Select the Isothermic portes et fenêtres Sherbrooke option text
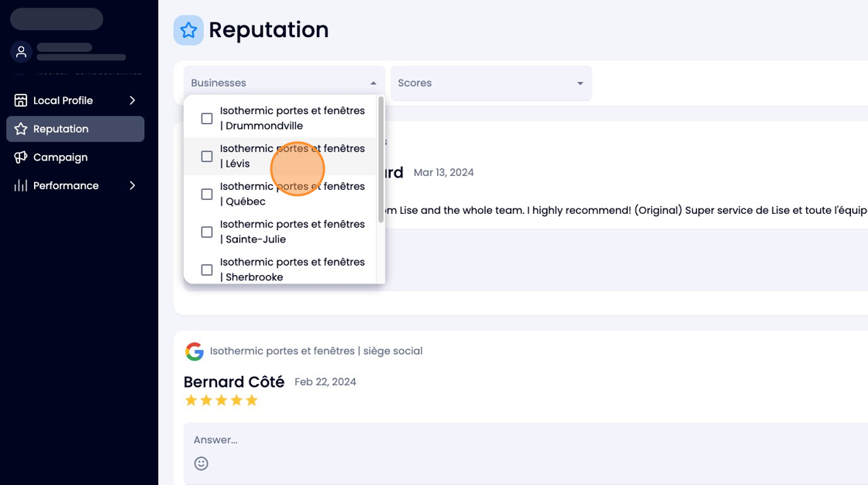 tap(292, 269)
